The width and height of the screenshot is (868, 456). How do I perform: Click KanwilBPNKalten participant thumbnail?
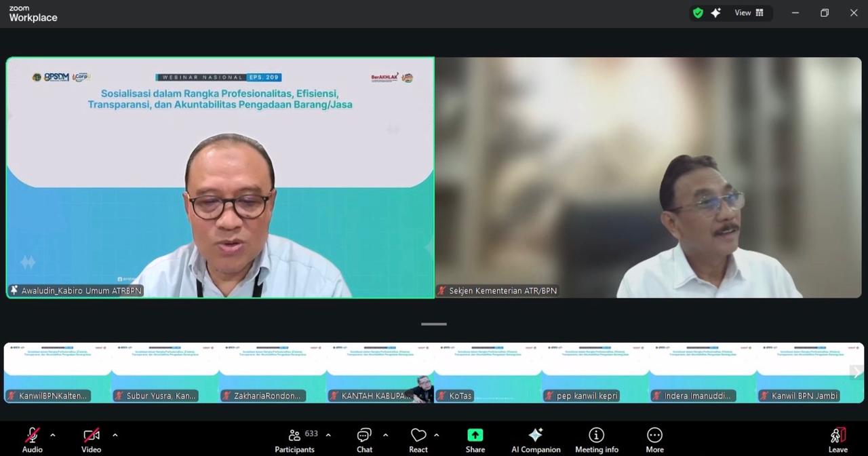58,373
